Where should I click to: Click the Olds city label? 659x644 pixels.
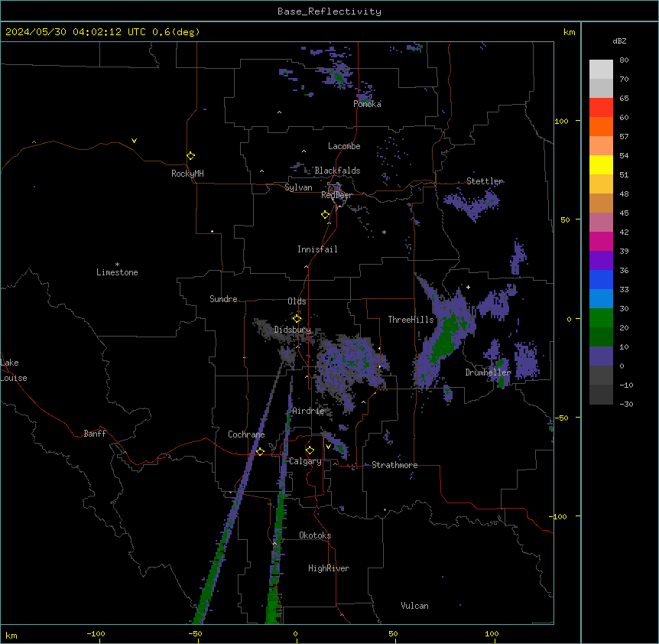pyautogui.click(x=297, y=301)
